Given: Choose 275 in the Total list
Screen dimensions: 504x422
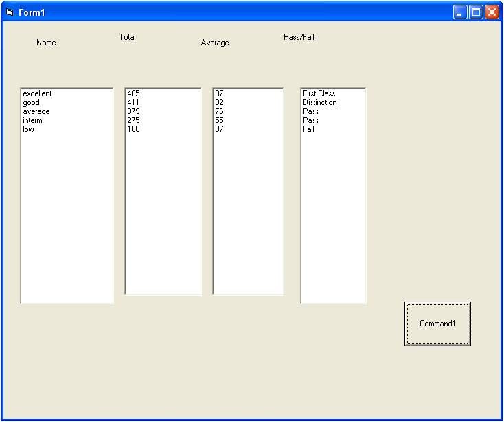Looking at the screenshot, I should pos(133,120).
